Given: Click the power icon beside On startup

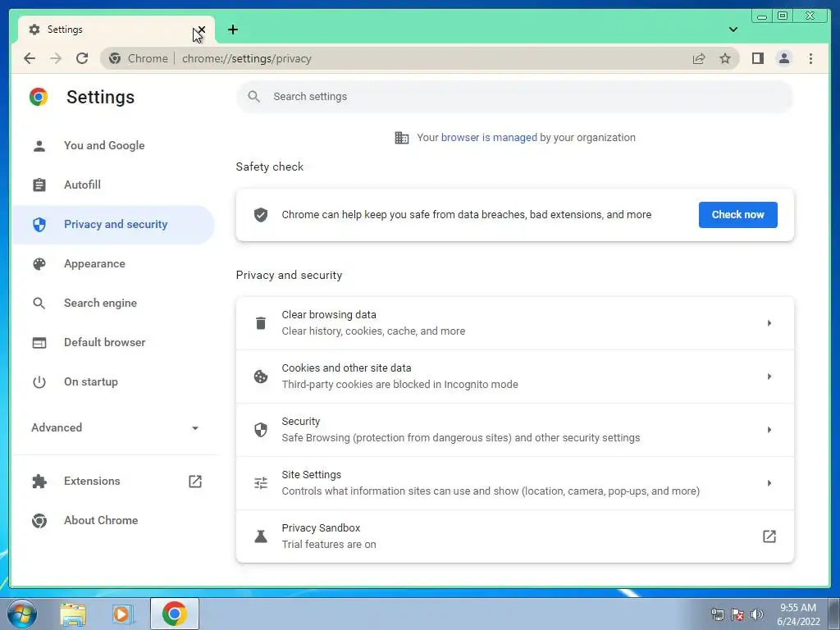Looking at the screenshot, I should (39, 382).
